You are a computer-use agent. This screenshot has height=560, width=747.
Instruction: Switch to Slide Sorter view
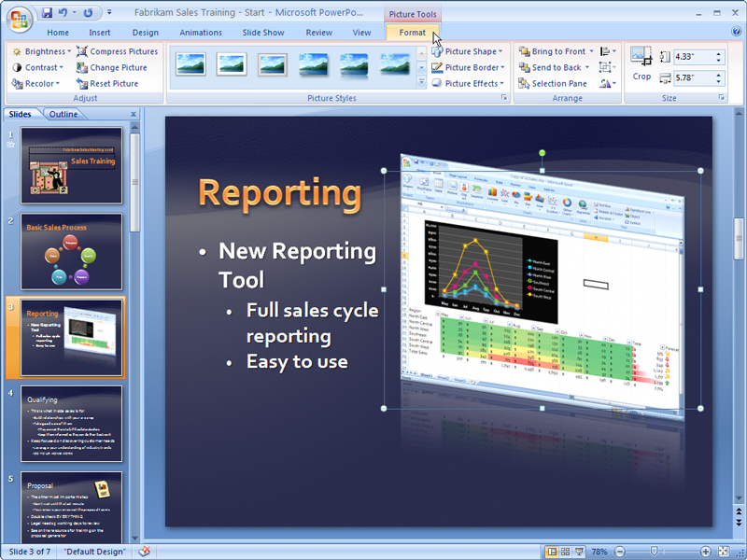point(567,552)
